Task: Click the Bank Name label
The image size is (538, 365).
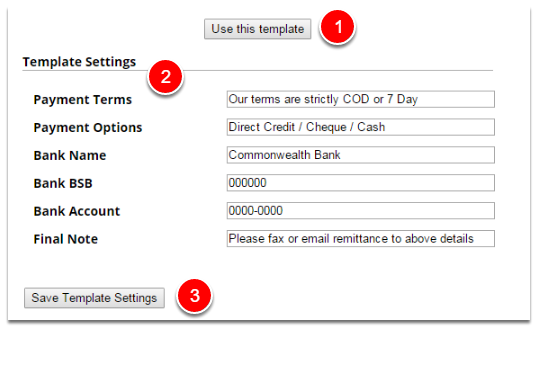Action: point(70,155)
